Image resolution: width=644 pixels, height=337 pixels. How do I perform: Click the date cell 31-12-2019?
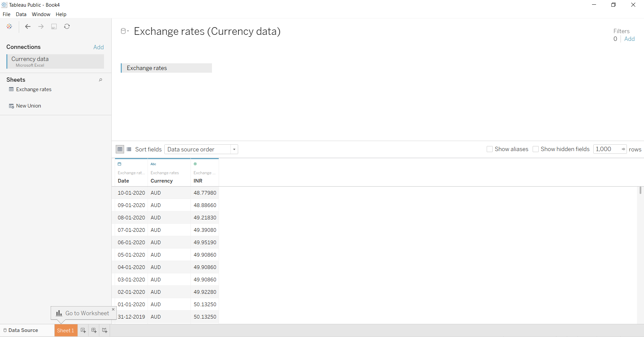coord(131,317)
